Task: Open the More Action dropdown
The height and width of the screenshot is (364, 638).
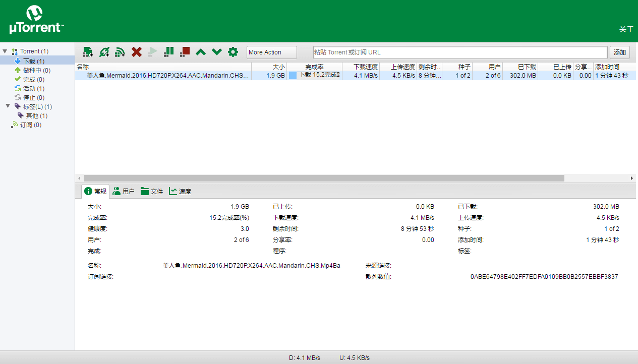Action: point(272,52)
